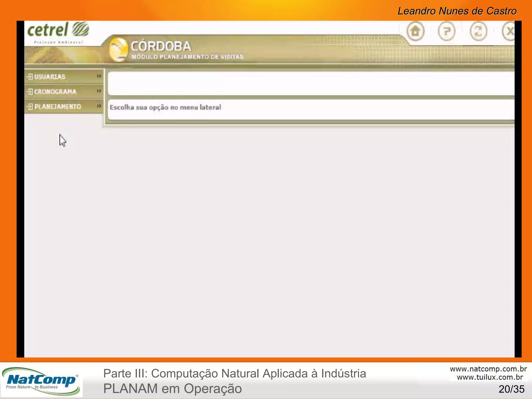The image size is (532, 399).
Task: Click the Home icon in the header
Action: tap(416, 31)
